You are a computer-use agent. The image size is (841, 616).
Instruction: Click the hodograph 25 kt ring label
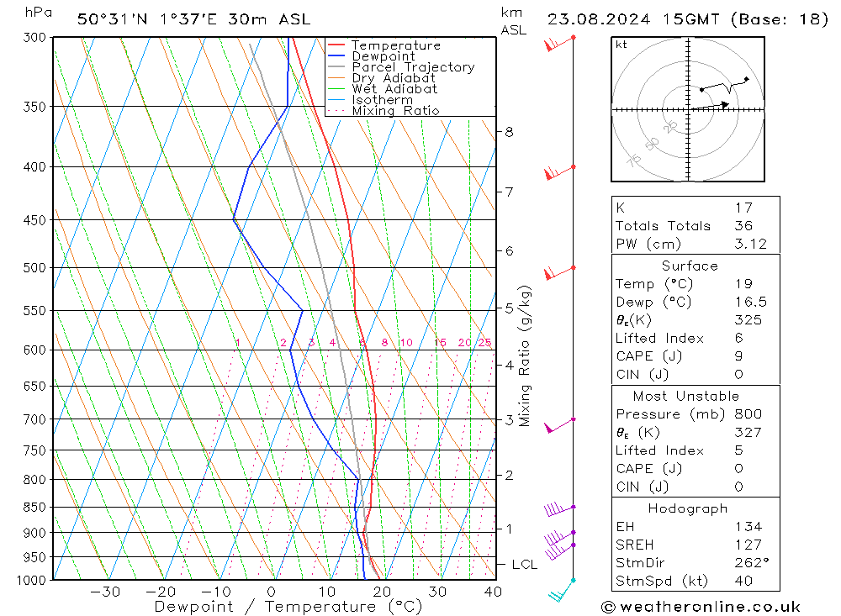[x=670, y=127]
